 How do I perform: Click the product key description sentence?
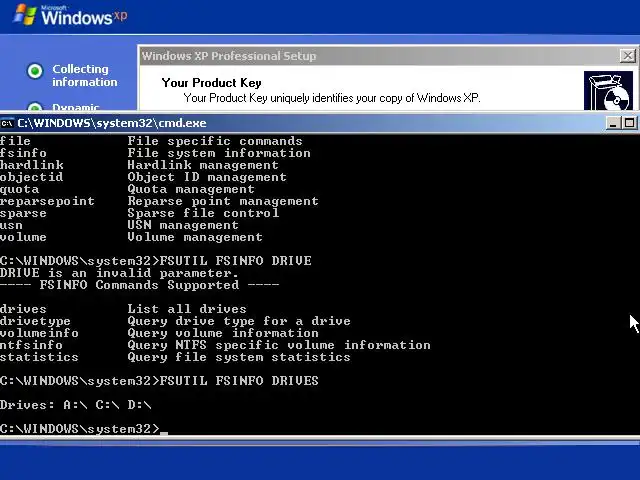(x=332, y=98)
